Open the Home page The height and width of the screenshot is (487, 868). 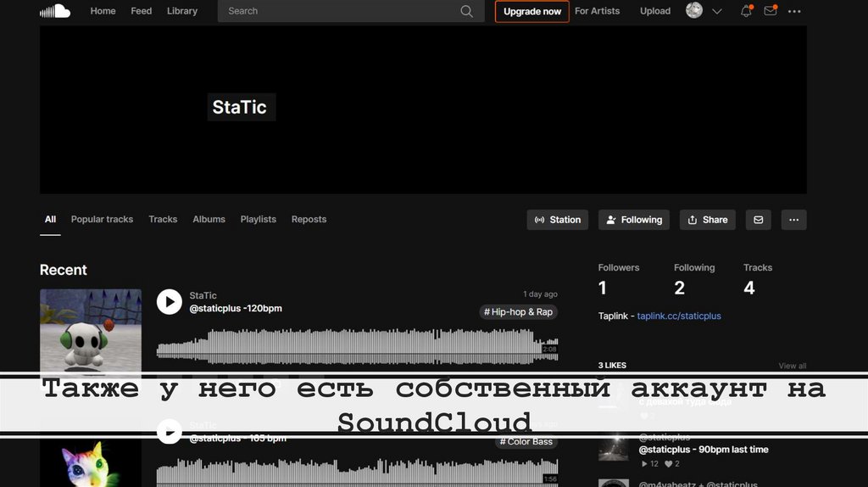[103, 11]
